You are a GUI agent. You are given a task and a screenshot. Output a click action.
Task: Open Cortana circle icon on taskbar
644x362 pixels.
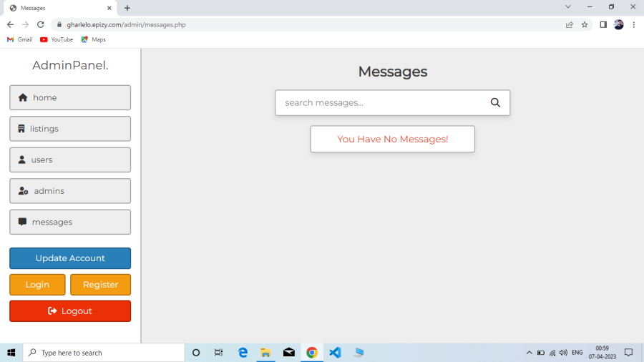point(196,353)
